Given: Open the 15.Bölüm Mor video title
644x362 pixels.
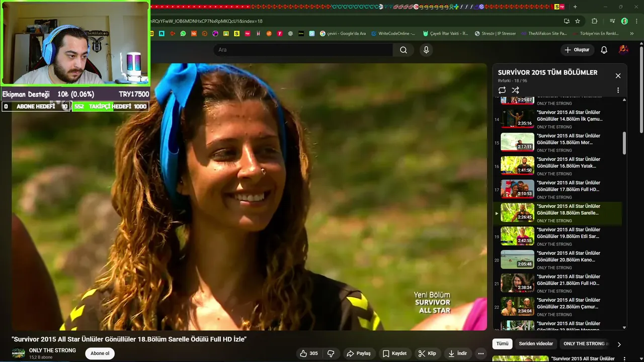Looking at the screenshot, I should [x=569, y=139].
